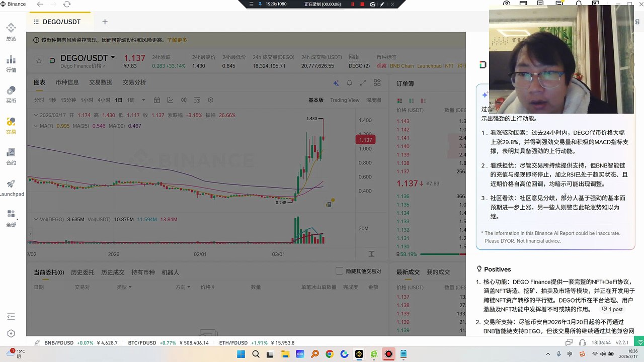This screenshot has width=644, height=362.
Task: Open the extra time intervals dropdown arrow
Action: point(143,100)
